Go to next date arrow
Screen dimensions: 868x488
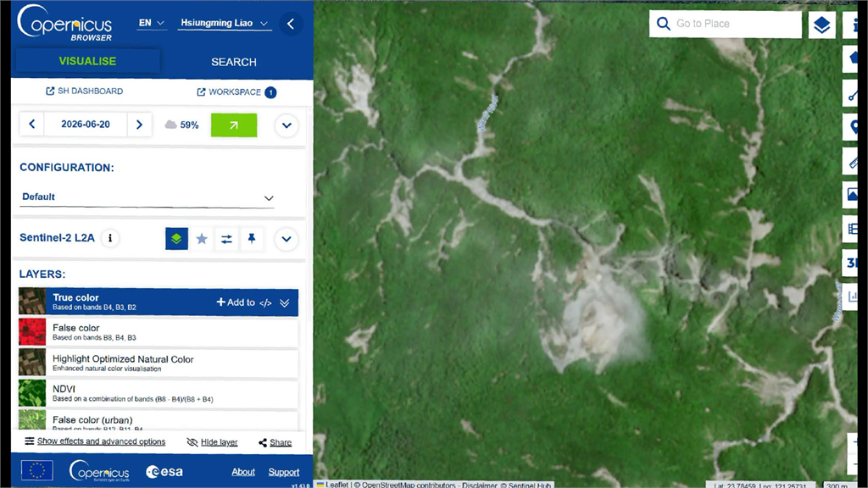click(x=140, y=125)
